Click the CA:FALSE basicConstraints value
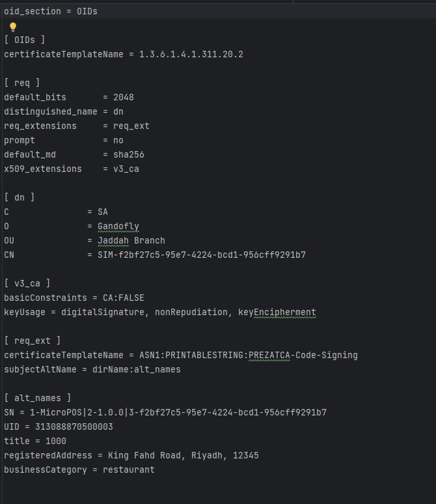Viewport: 436px width, 504px height. 123,298
